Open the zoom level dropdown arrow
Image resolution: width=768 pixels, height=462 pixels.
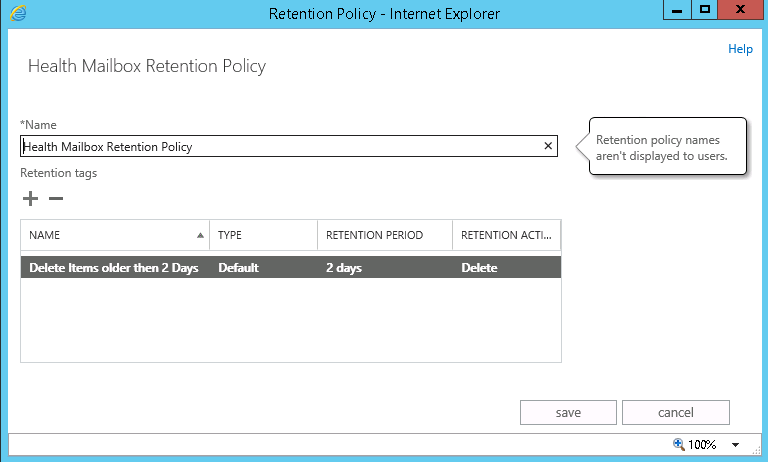click(735, 445)
